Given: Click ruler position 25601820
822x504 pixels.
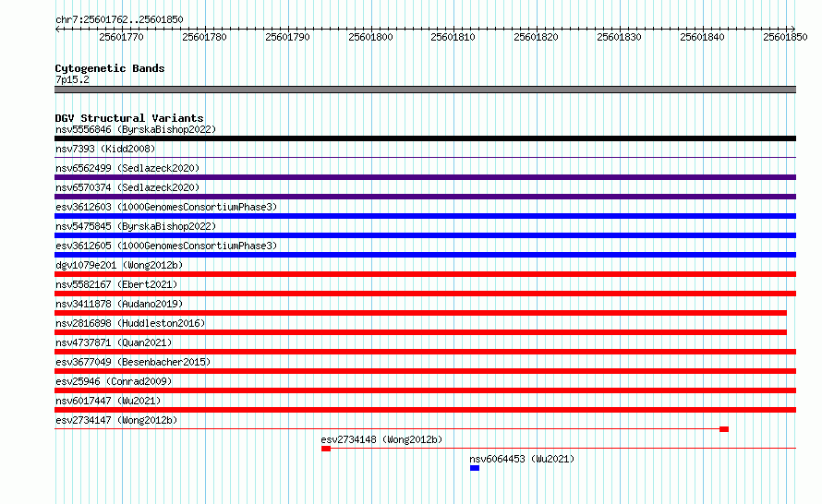Looking at the screenshot, I should 536,37.
